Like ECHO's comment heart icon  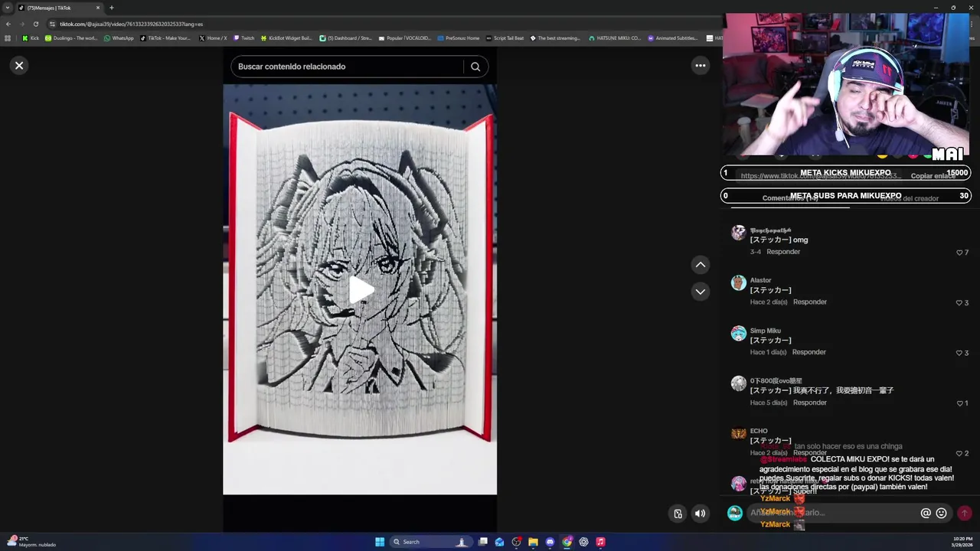click(x=959, y=454)
